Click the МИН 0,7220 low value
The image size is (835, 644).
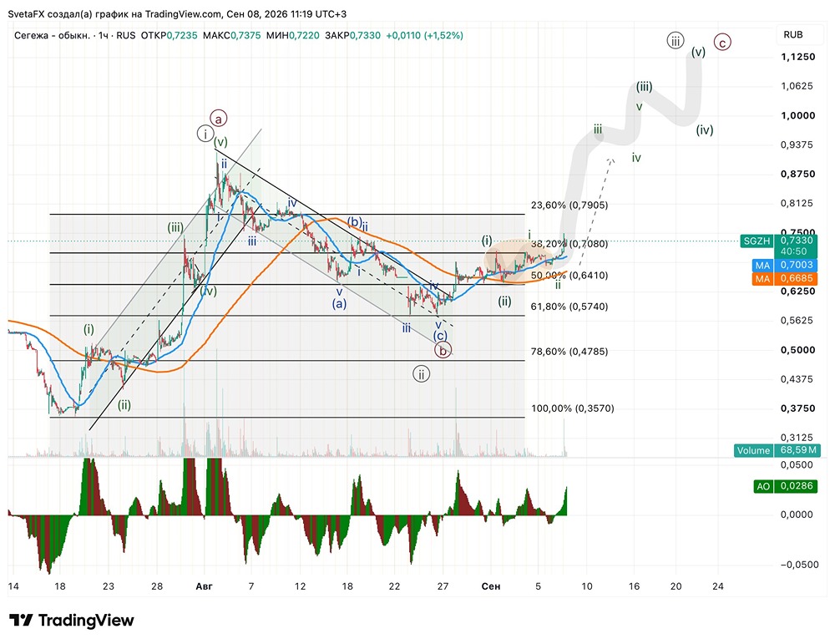coord(293,35)
